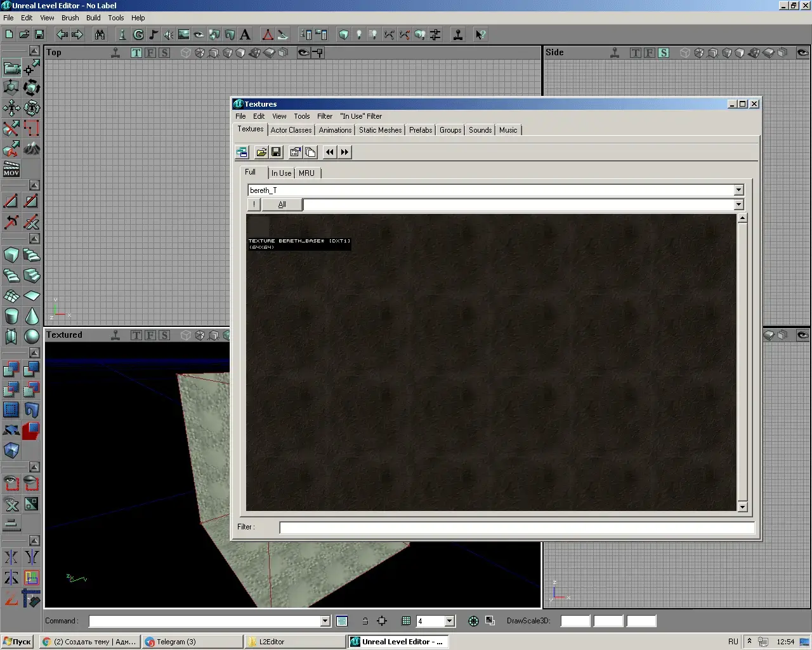
Task: Toggle the F button in Top viewport
Action: tap(150, 53)
